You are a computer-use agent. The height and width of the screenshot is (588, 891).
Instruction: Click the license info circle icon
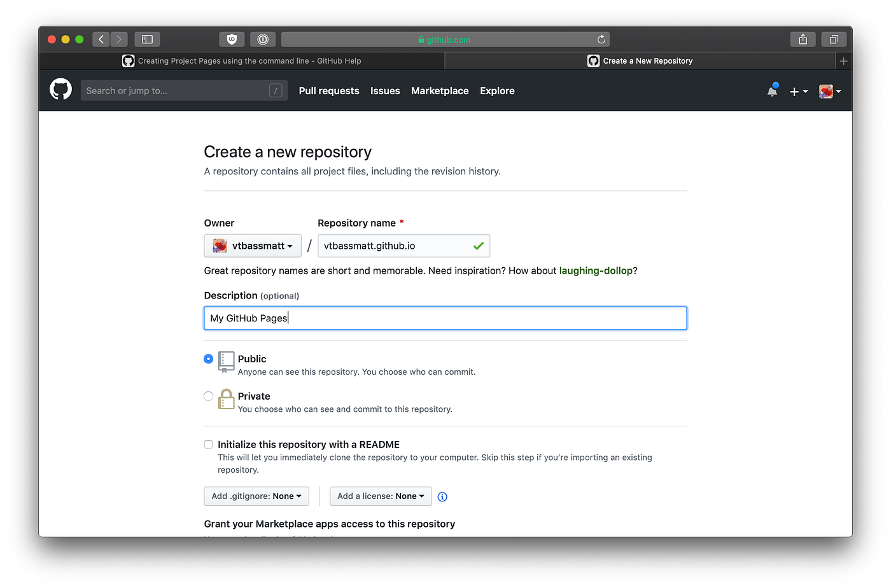click(x=442, y=497)
